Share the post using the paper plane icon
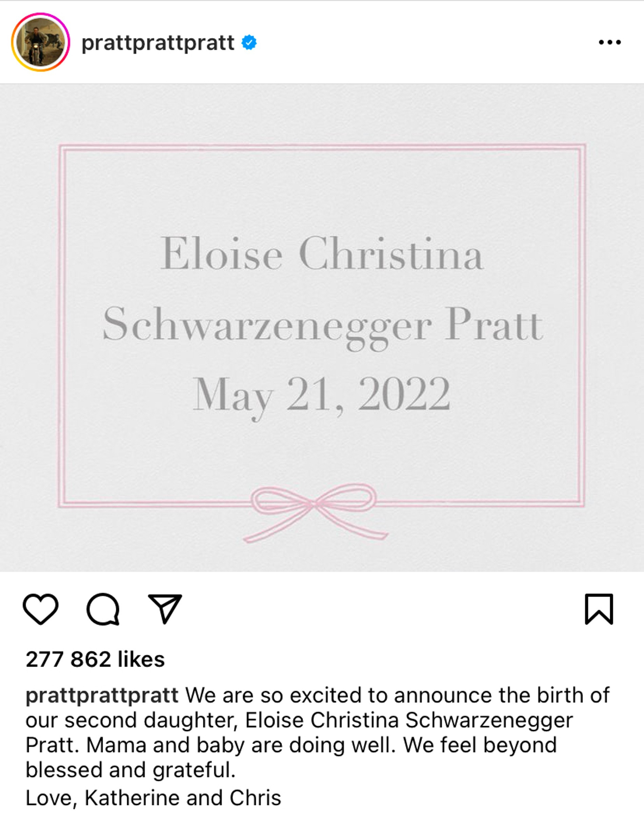644x822 pixels. (x=165, y=608)
